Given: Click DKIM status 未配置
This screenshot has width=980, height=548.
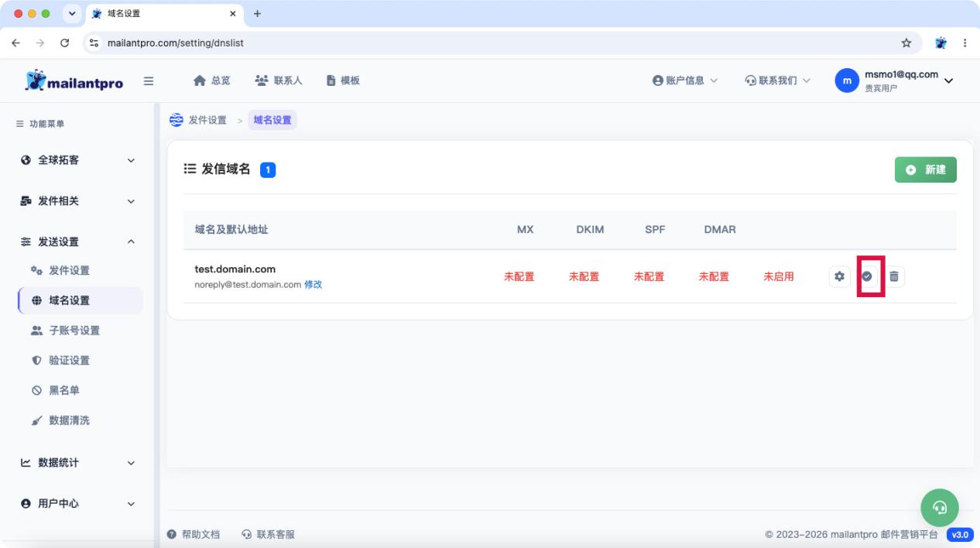Looking at the screenshot, I should 584,276.
